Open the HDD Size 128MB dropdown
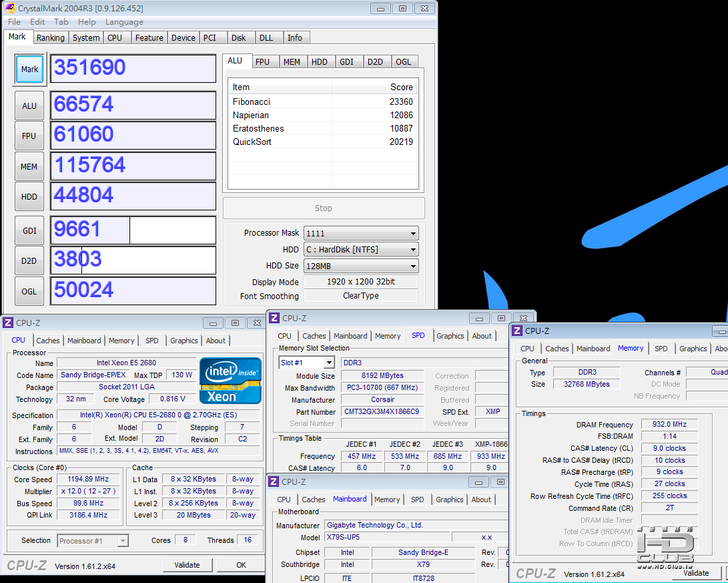Image resolution: width=728 pixels, height=583 pixels. click(360, 266)
